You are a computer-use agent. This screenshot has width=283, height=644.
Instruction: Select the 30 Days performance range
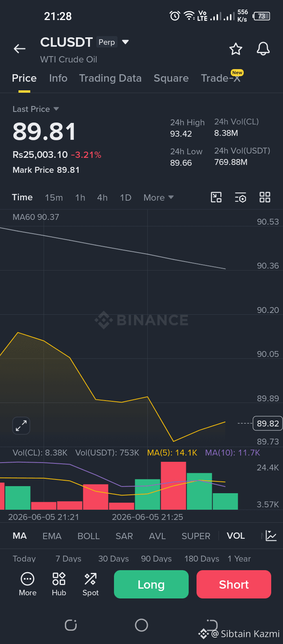pyautogui.click(x=114, y=558)
